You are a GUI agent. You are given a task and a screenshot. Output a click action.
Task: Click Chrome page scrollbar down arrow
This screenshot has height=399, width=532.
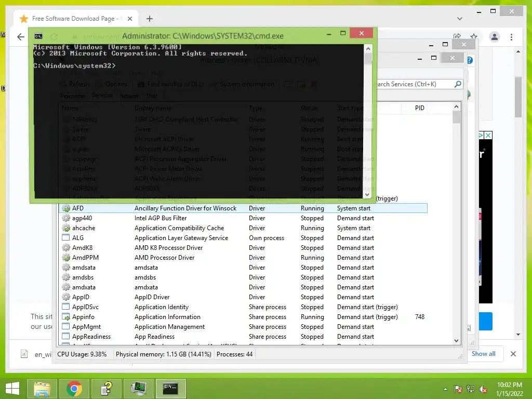(x=518, y=335)
